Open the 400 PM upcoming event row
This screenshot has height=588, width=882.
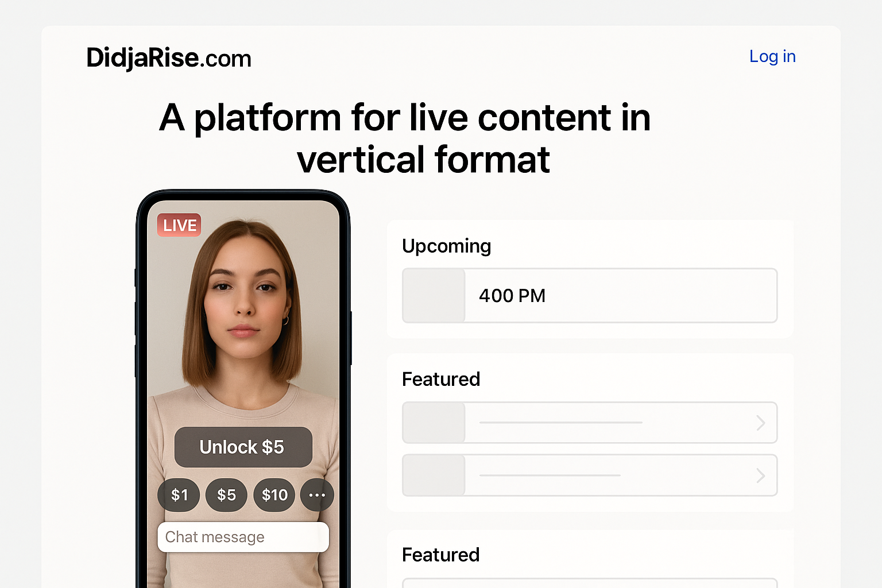[590, 296]
